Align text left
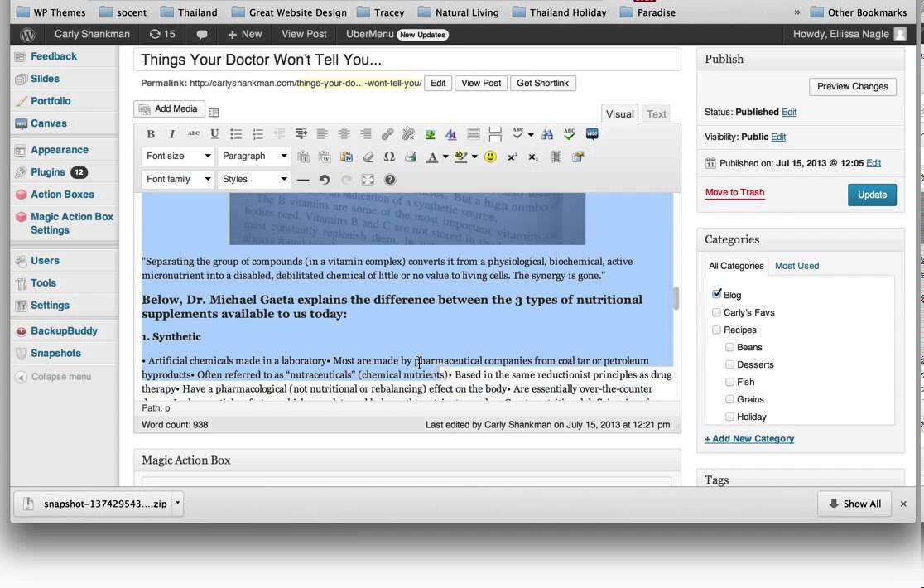Screen dimensions: 924x588 pos(322,134)
